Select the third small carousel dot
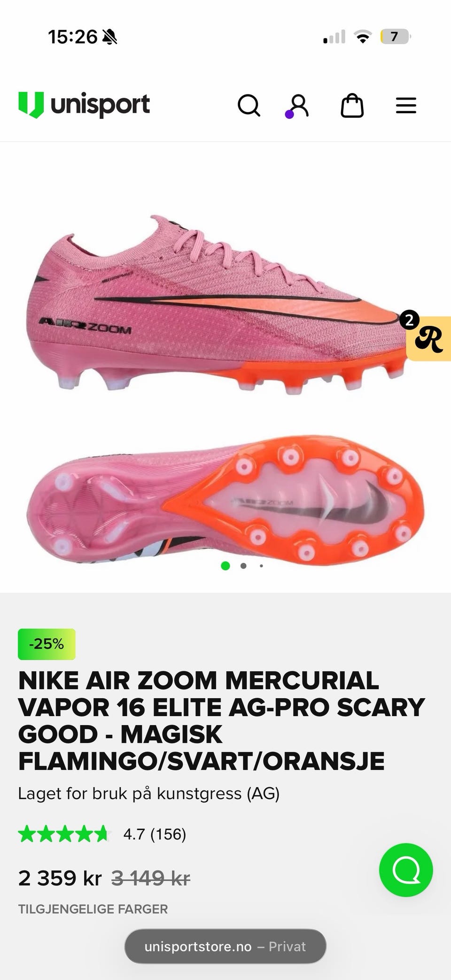The height and width of the screenshot is (980, 451). [261, 566]
